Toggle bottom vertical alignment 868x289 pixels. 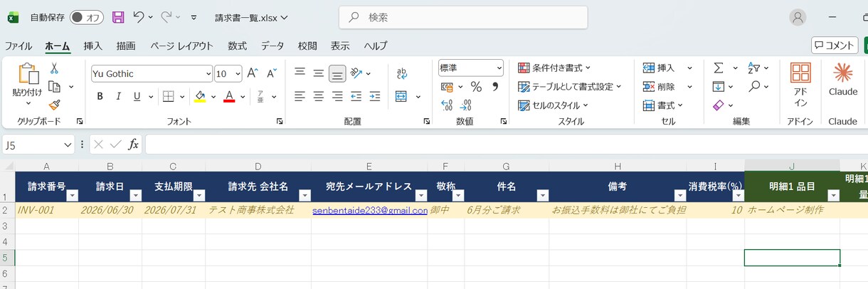[337, 73]
